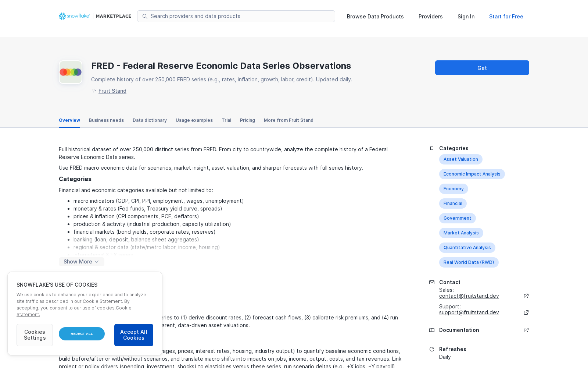
Task: Click the Categories bookmark icon
Action: [432, 148]
